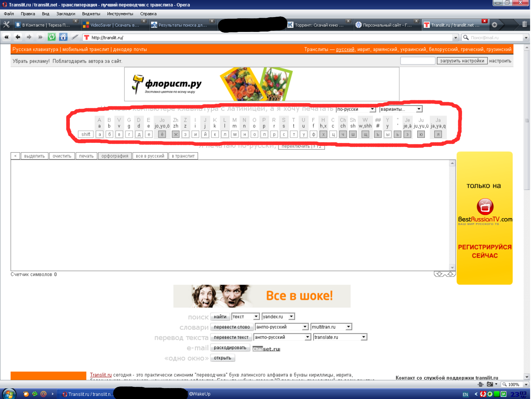Click the Back arrow navigation icon
This screenshot has height=399, width=532.
[17, 37]
